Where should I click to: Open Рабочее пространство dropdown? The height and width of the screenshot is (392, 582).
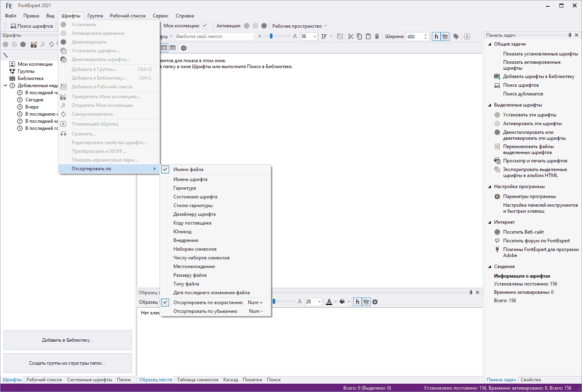click(300, 26)
